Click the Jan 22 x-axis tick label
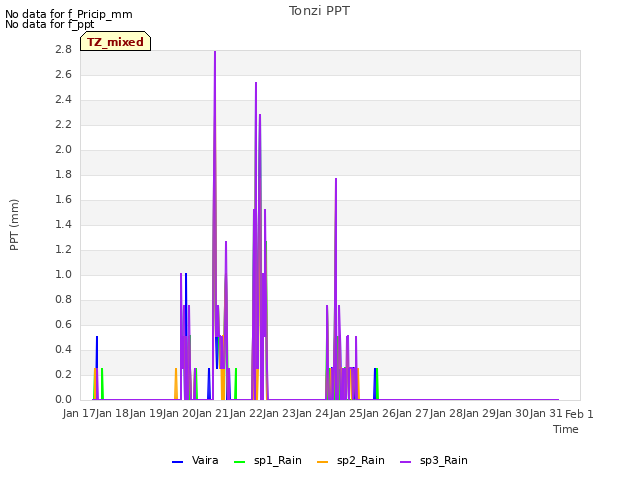640x480 pixels. [246, 414]
